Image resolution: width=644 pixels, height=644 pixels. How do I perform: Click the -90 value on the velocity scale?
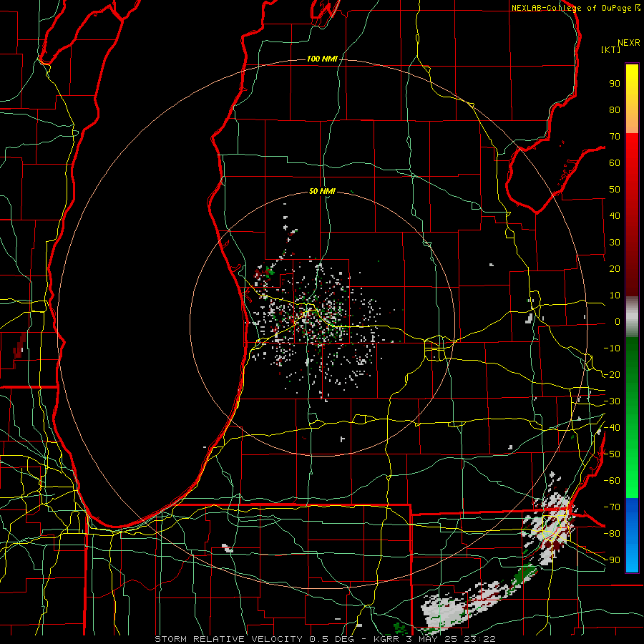point(612,560)
